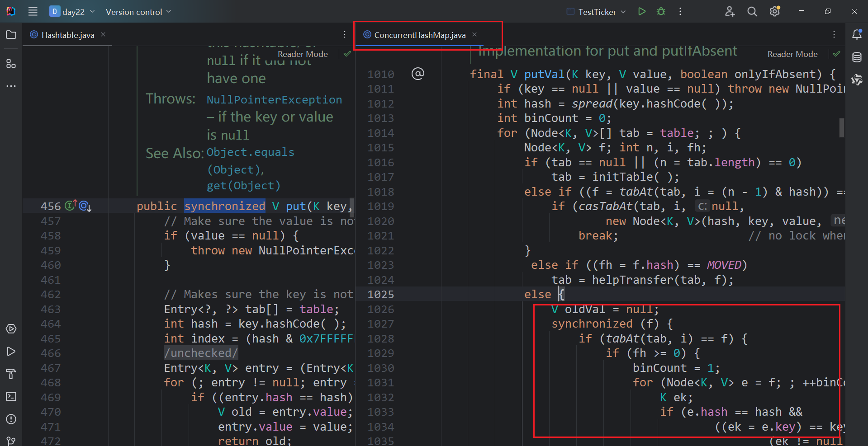Screen dimensions: 868x446
Task: Open Problems tool window icon
Action: [11, 419]
